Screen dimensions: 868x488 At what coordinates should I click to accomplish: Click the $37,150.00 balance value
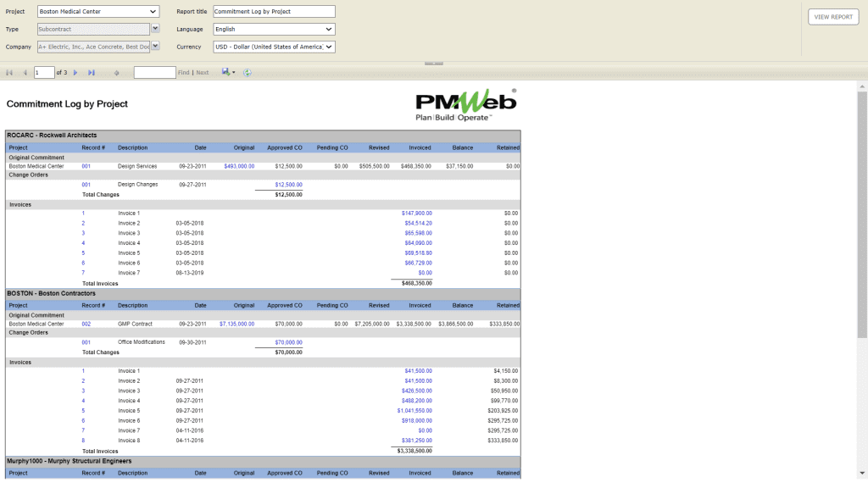click(459, 166)
